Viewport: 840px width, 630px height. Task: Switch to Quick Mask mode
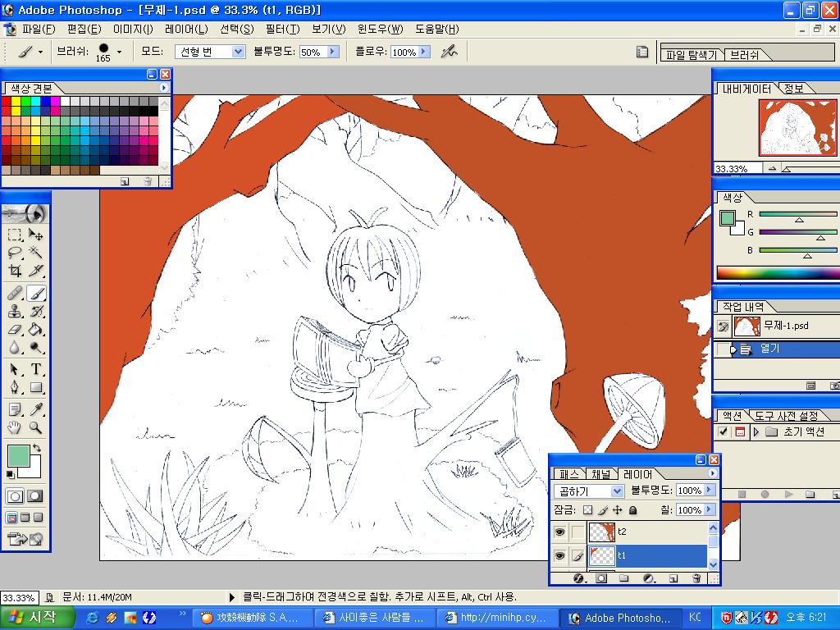coord(35,496)
